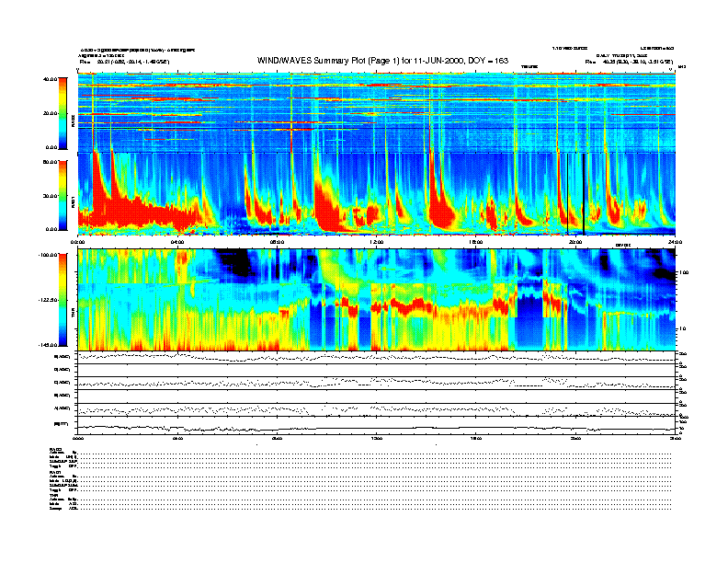Click the -122.50 label on TNR color scale
The image size is (728, 563).
[x=48, y=300]
